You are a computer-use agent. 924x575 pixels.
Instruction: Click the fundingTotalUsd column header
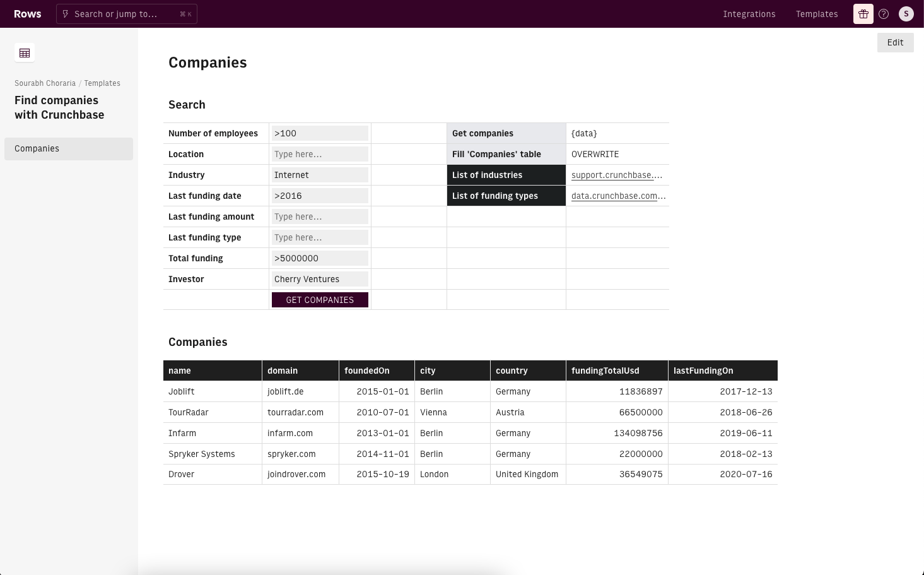(617, 370)
